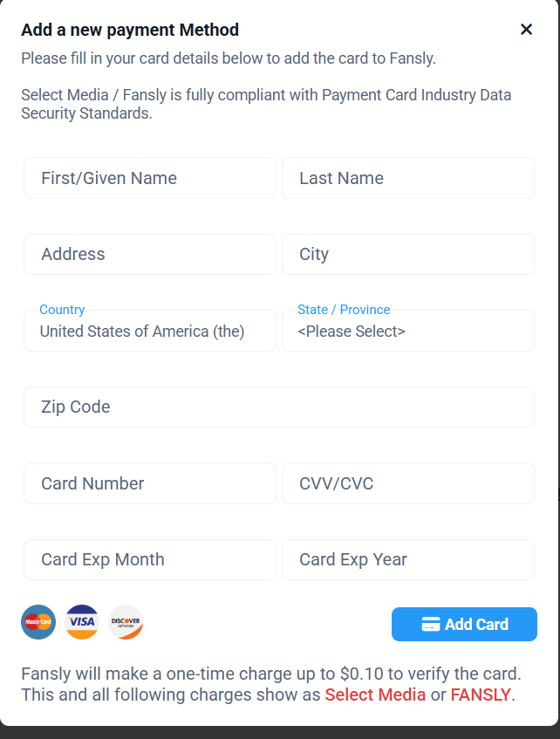Click the MasterCard logo icon
The width and height of the screenshot is (560, 739).
38,622
